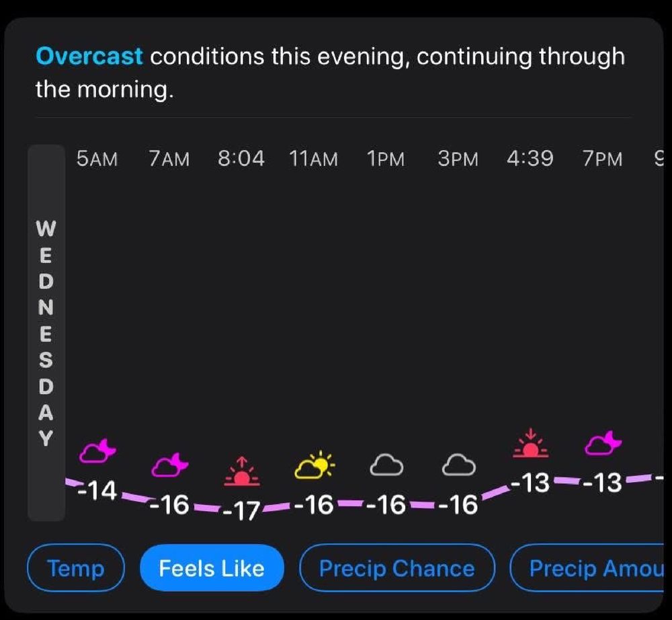
Task: Tap the 1PM hour label
Action: [x=386, y=159]
